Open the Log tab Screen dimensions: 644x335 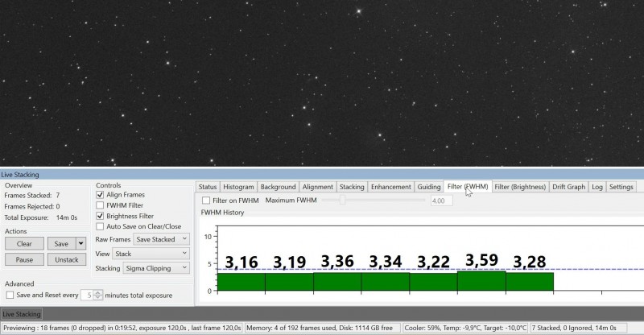click(597, 187)
